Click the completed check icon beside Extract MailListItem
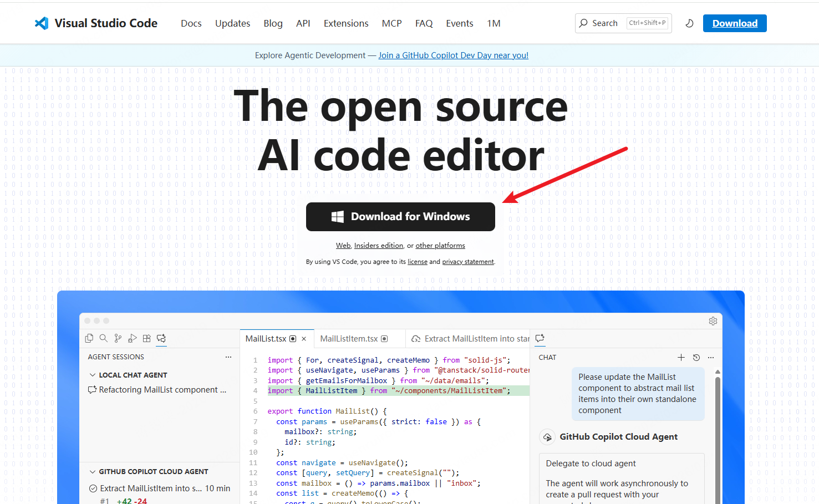The width and height of the screenshot is (819, 504). point(93,488)
